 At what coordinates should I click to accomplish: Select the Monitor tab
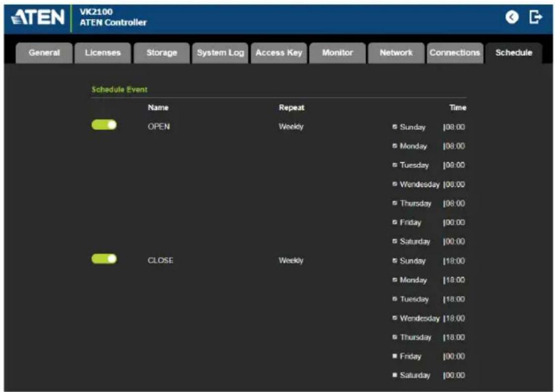click(x=337, y=53)
